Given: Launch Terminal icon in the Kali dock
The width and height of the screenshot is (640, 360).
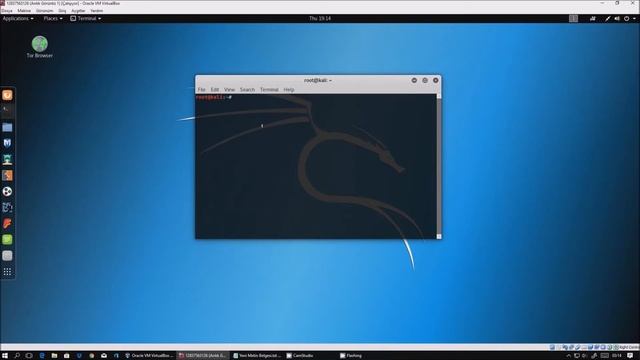Looking at the screenshot, I should tap(7, 111).
